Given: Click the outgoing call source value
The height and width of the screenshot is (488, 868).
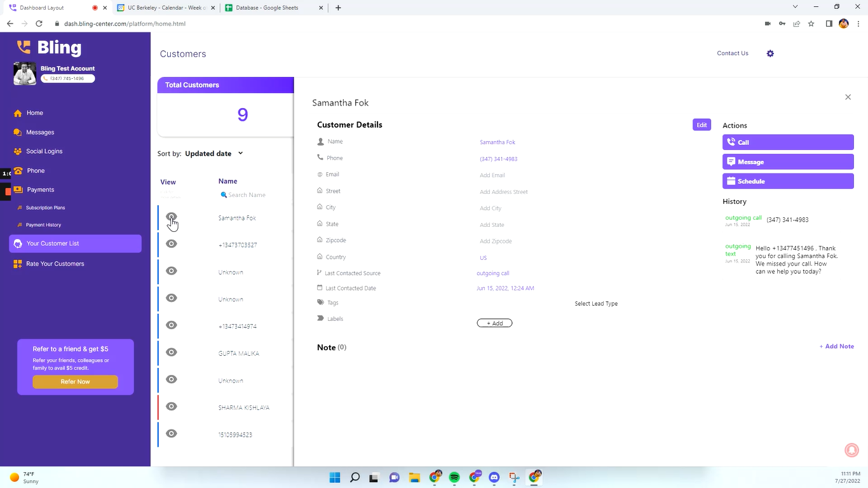Looking at the screenshot, I should [x=493, y=273].
